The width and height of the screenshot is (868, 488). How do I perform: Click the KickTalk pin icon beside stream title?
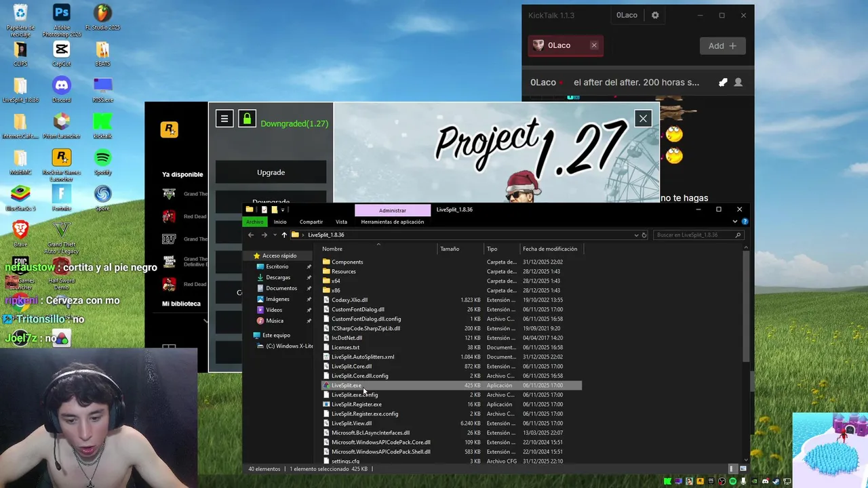pyautogui.click(x=723, y=83)
